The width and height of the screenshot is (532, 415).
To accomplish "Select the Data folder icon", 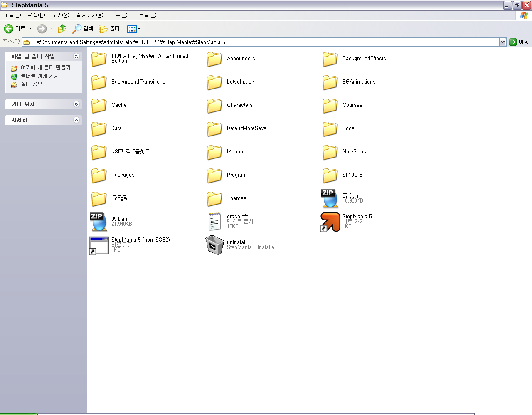I will coord(99,128).
